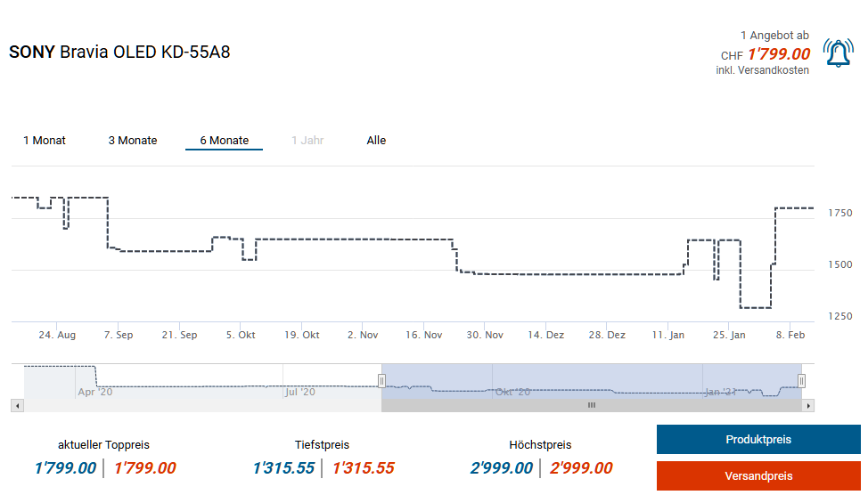Click the red aktueller Toppreis value 1'799.00
The image size is (868, 495).
pyautogui.click(x=145, y=468)
